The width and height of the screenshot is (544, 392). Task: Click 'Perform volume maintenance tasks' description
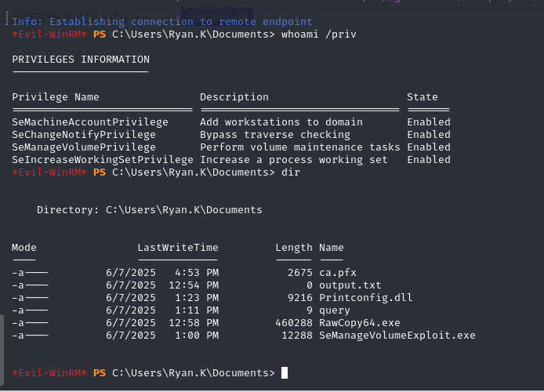[x=300, y=147]
